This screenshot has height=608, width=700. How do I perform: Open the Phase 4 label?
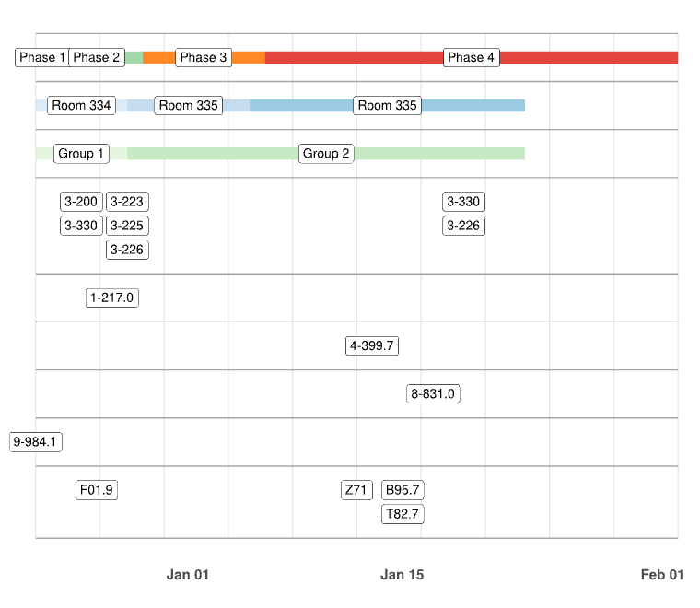(471, 57)
